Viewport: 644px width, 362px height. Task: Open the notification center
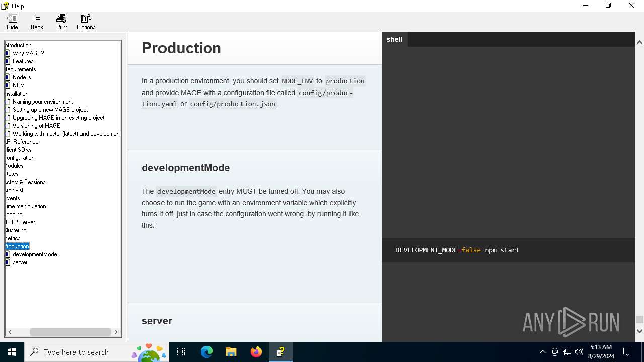(627, 352)
